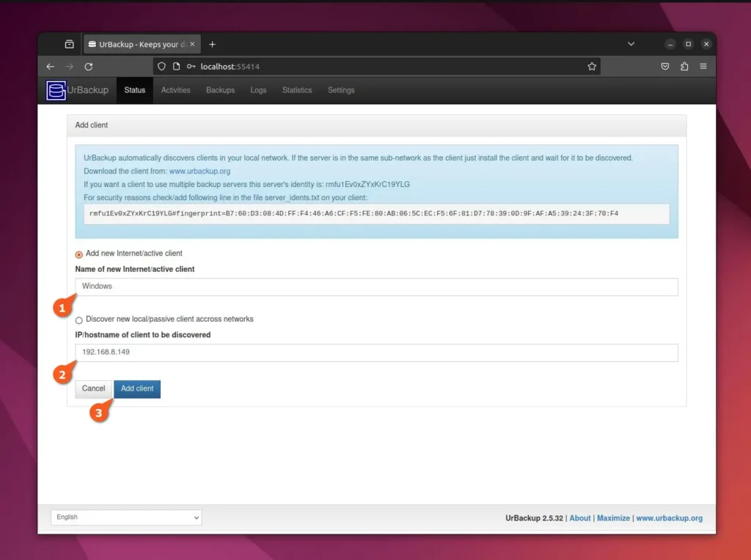This screenshot has height=560, width=751.
Task: Click the server identity fingerprint code line
Action: click(376, 213)
